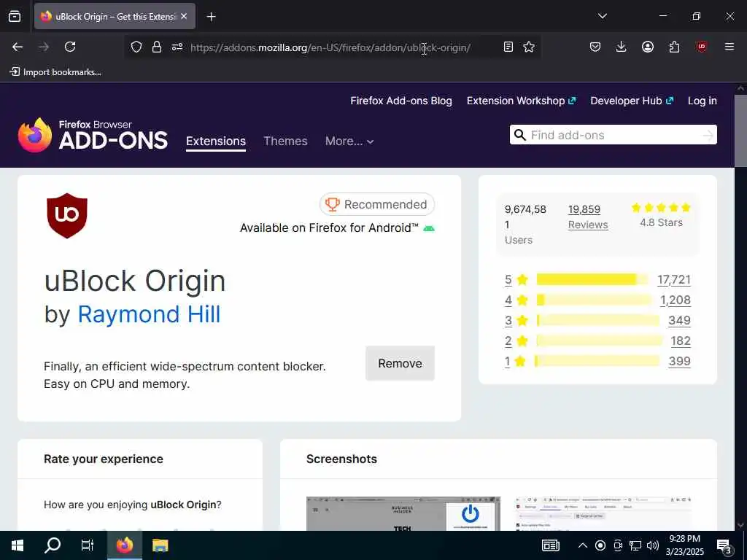The height and width of the screenshot is (560, 747).
Task: Go back using the browser back arrow
Action: click(18, 47)
